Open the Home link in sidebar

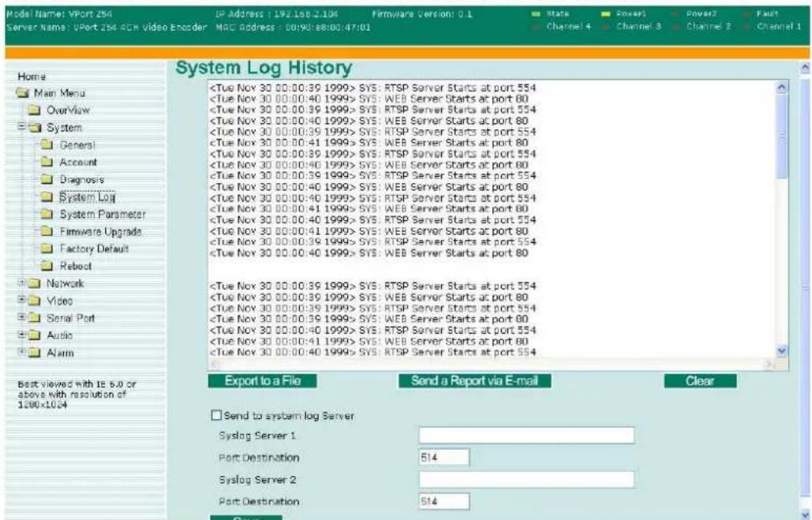pos(32,77)
